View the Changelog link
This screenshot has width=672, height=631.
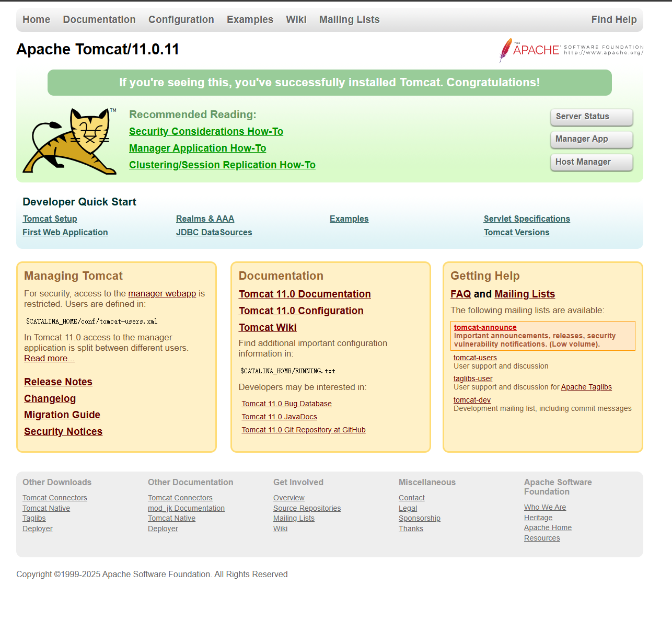[x=50, y=398]
